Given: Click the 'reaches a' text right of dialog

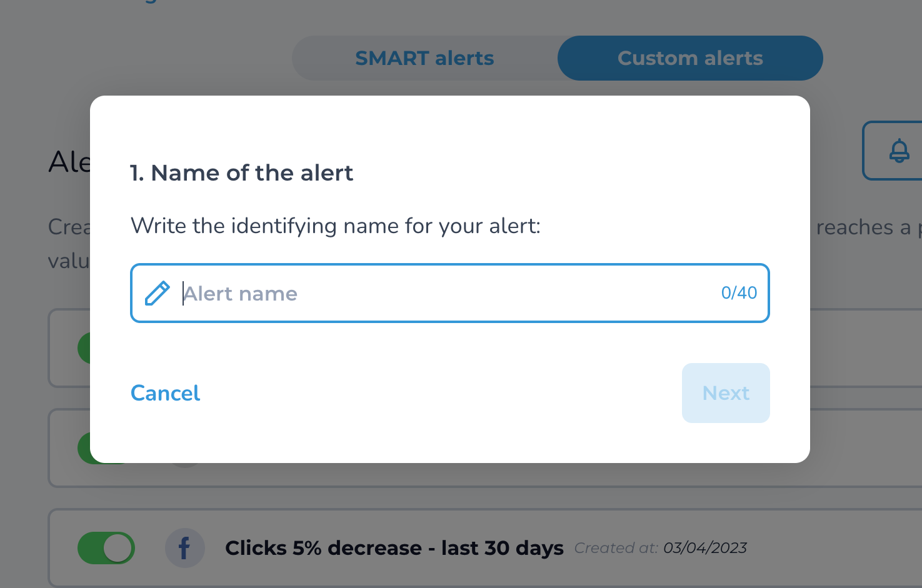Looking at the screenshot, I should [863, 227].
